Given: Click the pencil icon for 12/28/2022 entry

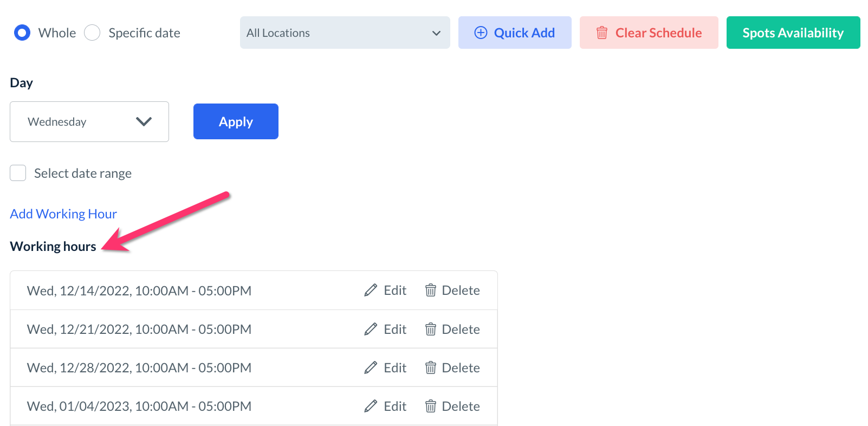Looking at the screenshot, I should 371,368.
